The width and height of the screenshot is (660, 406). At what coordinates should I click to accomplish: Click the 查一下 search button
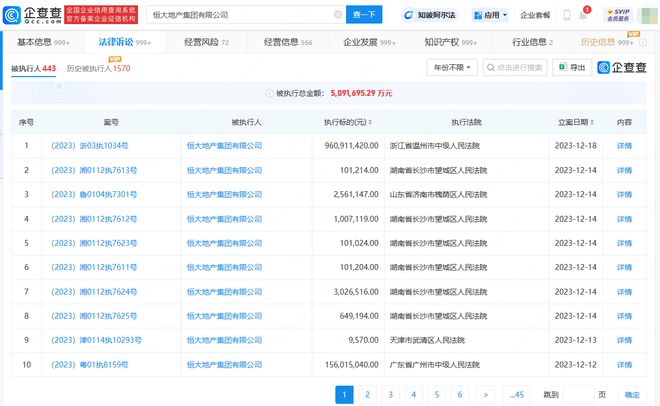click(364, 15)
